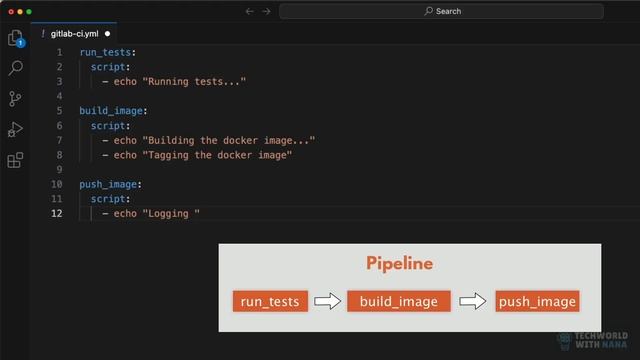
Task: Click the "Tagging the docker image" string
Action: 217,155
